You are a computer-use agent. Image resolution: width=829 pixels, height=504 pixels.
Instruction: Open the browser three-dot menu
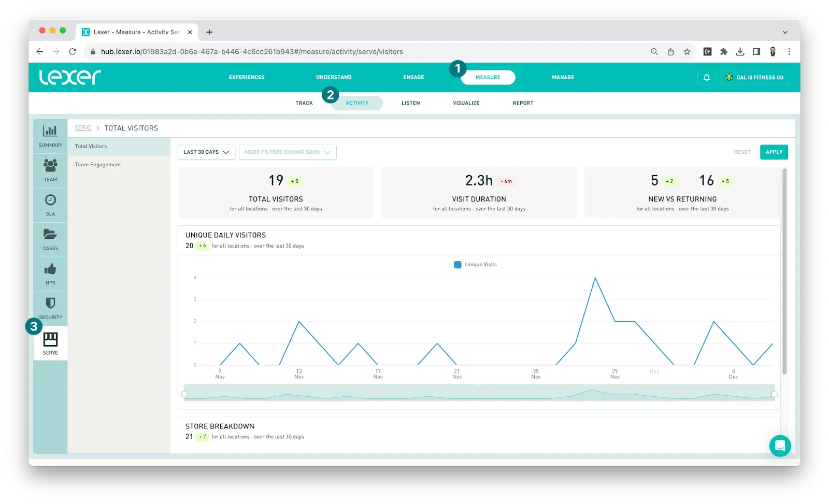pos(789,52)
